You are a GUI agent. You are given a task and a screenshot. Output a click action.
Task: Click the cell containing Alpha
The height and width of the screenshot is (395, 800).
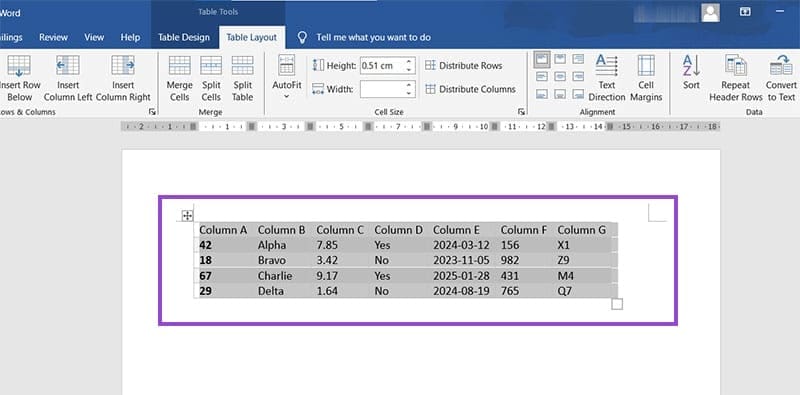coord(282,245)
